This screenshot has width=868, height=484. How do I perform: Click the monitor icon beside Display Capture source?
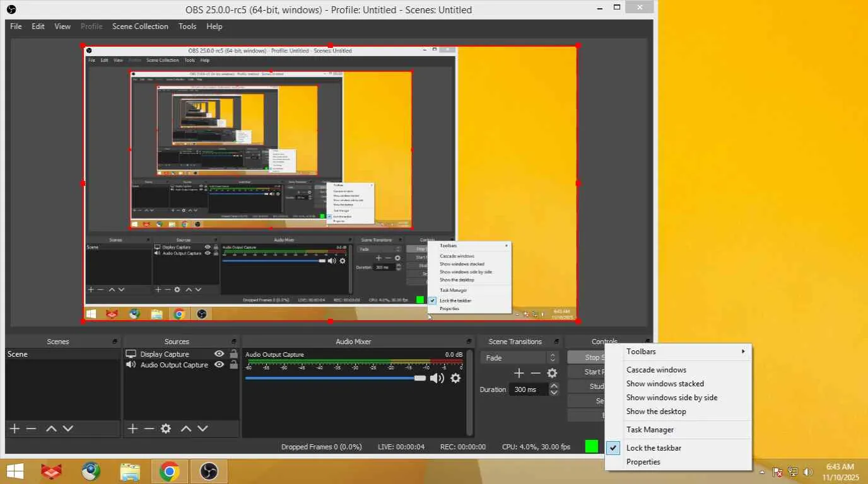click(131, 354)
